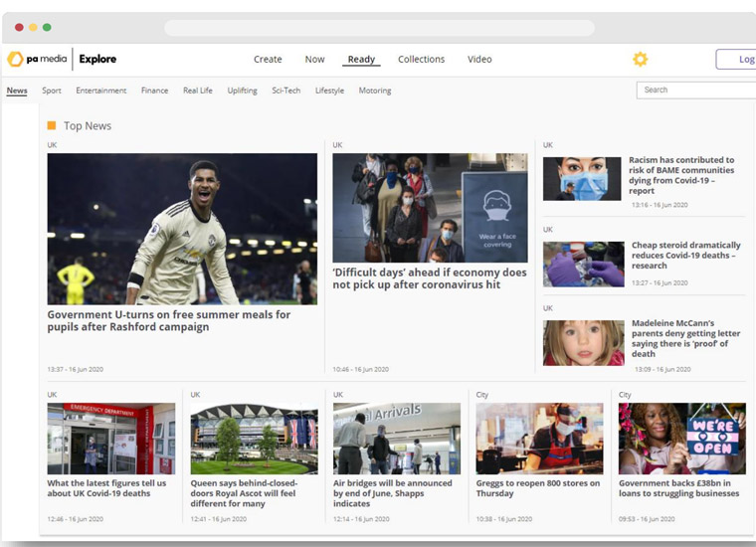The height and width of the screenshot is (547, 756).
Task: Open headline about free summer meals U-turn
Action: point(169,320)
